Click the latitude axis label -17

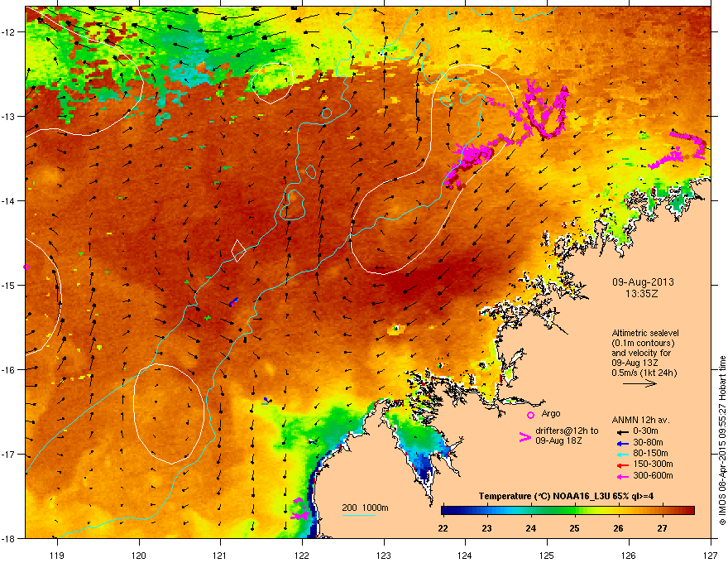(x=8, y=455)
